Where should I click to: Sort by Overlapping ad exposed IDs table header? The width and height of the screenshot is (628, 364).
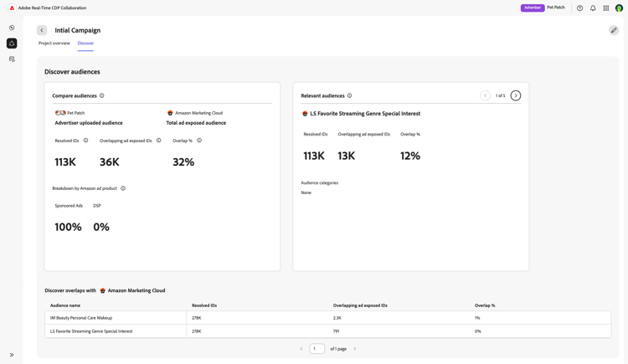coord(360,305)
